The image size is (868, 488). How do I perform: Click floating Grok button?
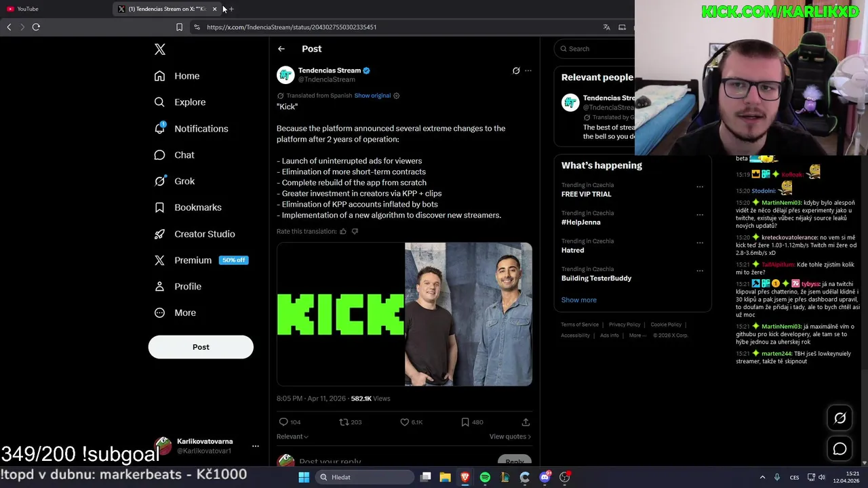point(840,418)
